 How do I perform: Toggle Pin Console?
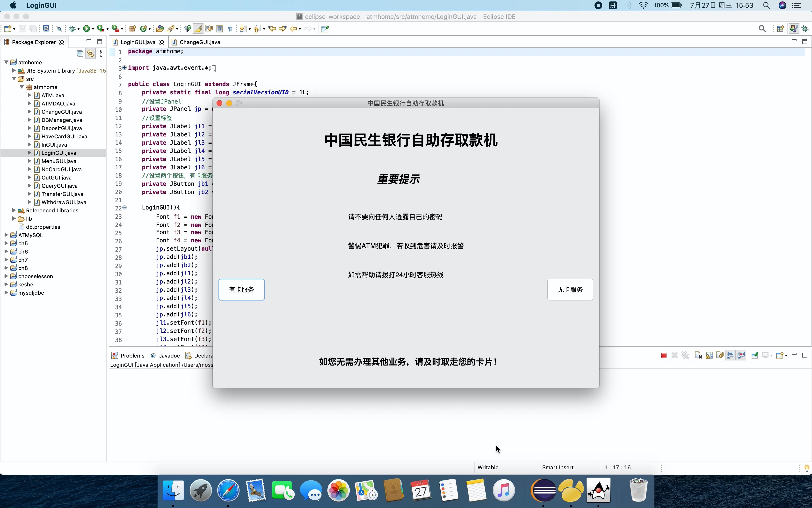(755, 355)
